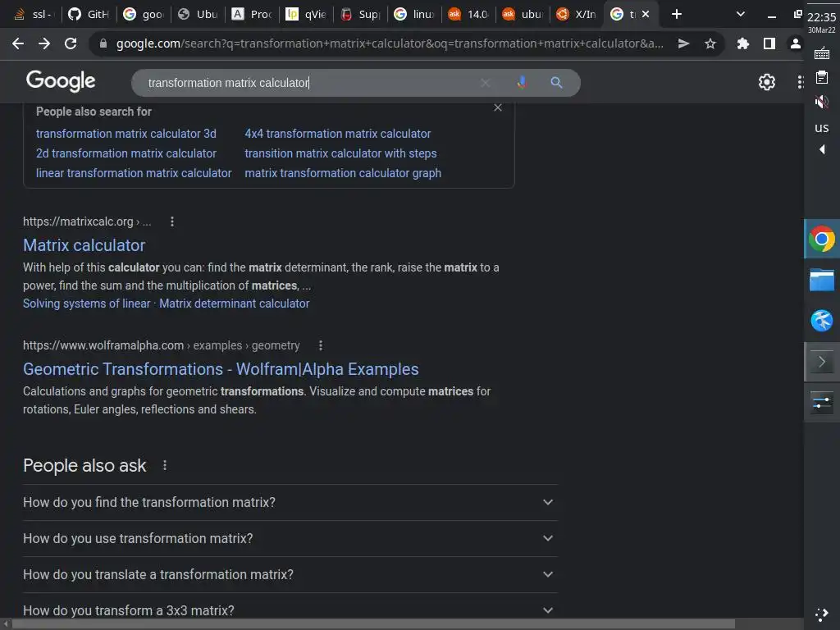
Task: Search 'linear transformation matrix calculator'
Action: point(134,173)
